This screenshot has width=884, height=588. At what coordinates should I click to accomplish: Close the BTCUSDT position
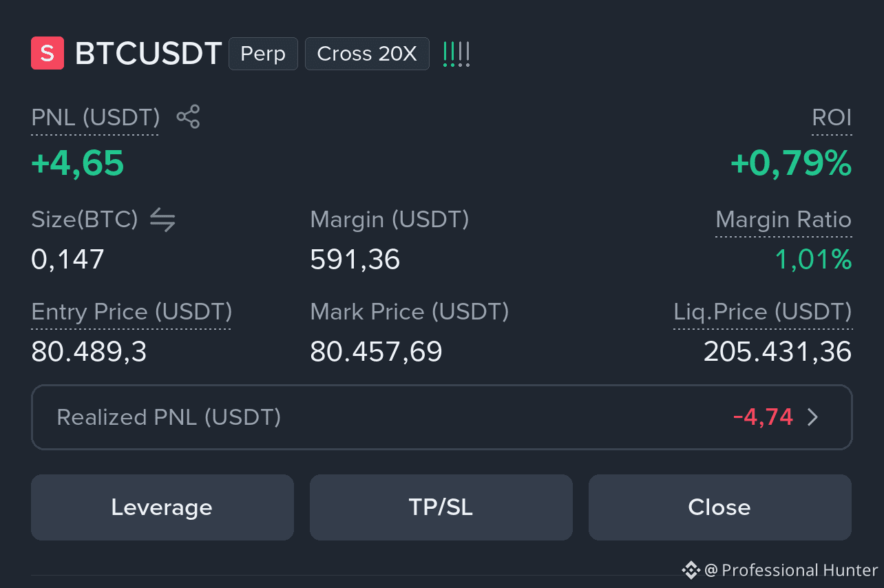720,507
